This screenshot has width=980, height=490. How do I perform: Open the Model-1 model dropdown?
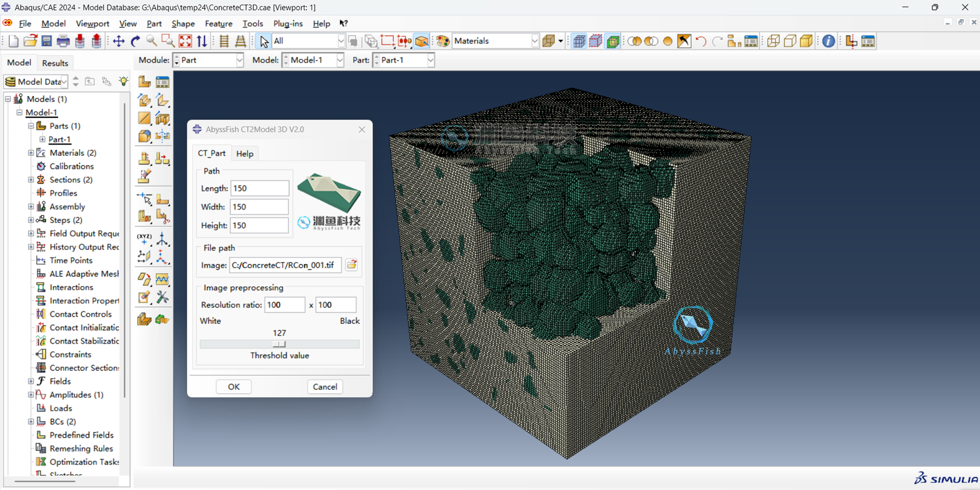[340, 60]
